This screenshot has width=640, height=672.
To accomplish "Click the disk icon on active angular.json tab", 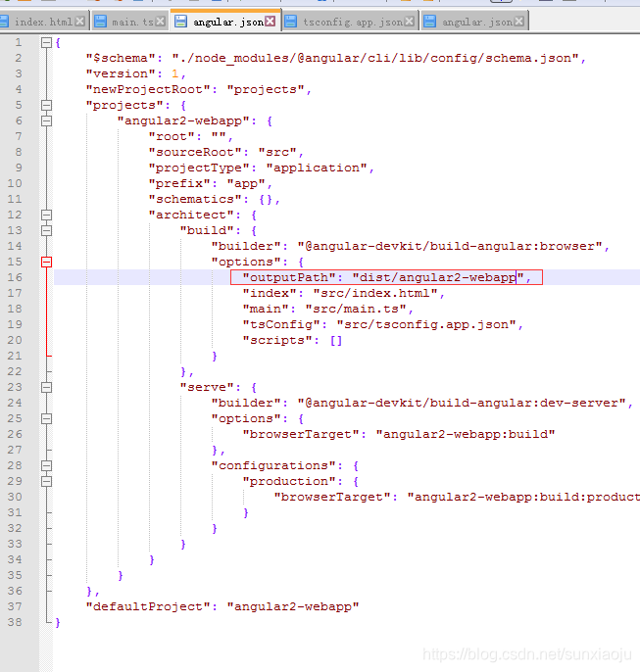I will click(x=181, y=22).
